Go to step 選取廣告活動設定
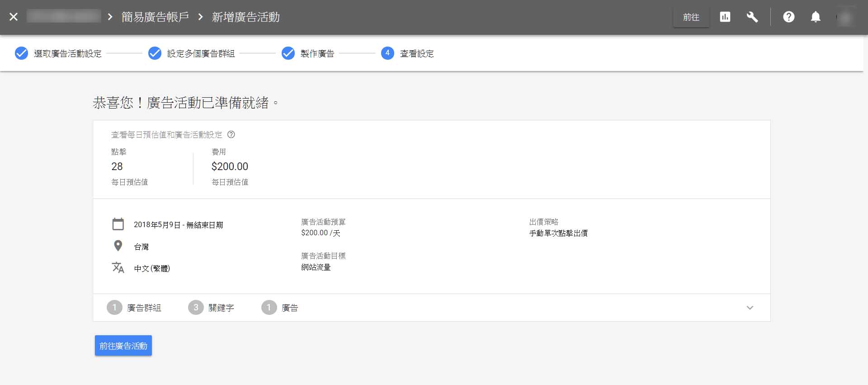 click(x=59, y=53)
